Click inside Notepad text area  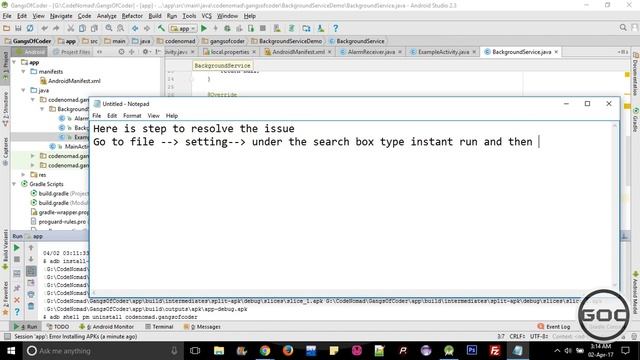[x=351, y=206]
